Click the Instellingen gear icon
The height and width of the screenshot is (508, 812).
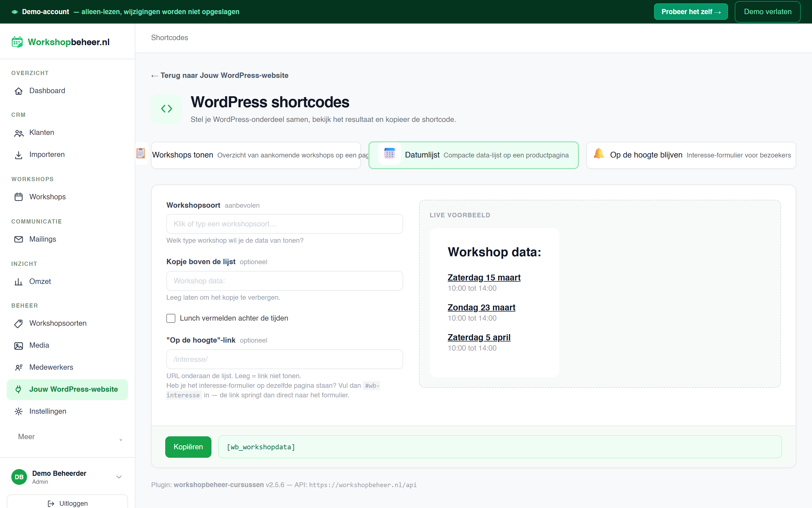tap(18, 411)
